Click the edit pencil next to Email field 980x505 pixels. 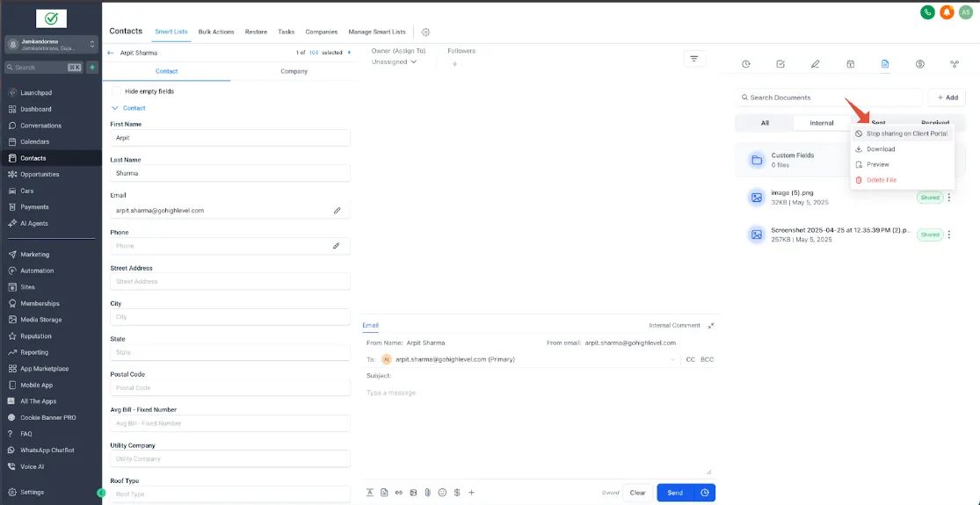click(x=337, y=211)
